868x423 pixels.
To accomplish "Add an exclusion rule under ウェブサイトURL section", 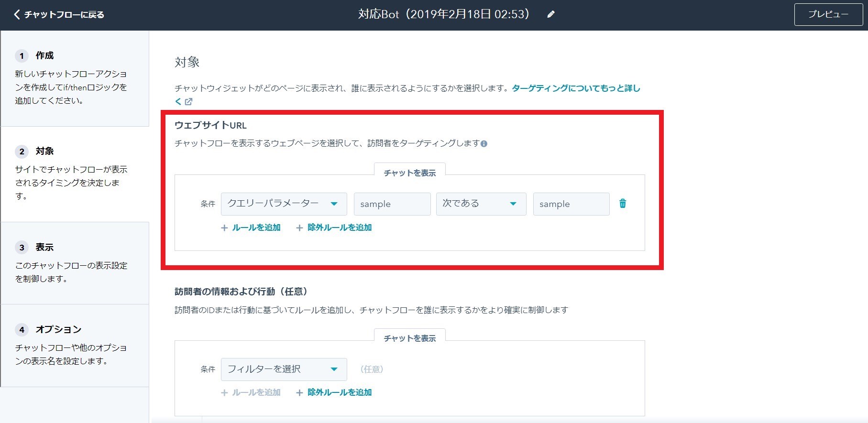I will click(x=334, y=228).
